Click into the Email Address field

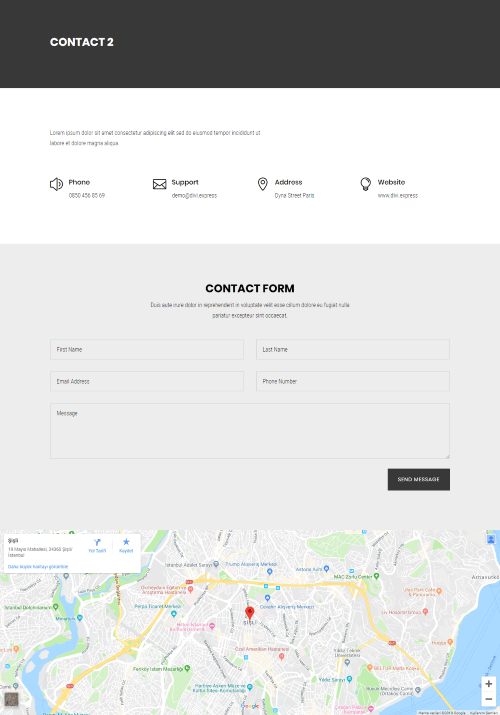pyautogui.click(x=147, y=381)
